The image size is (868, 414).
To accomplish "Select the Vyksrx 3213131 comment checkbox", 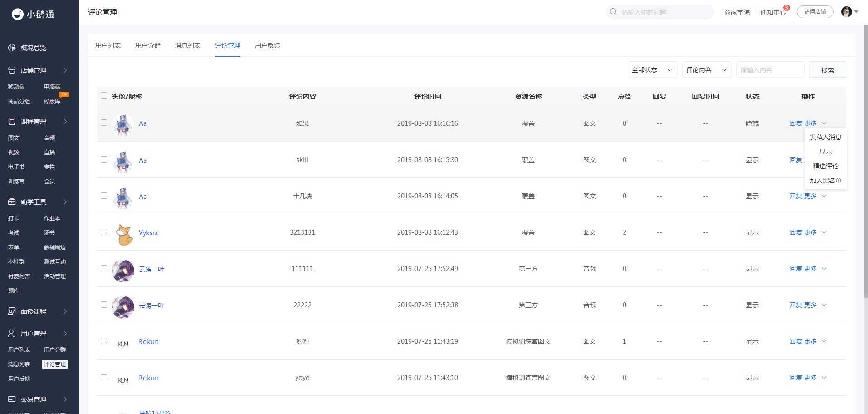I will tap(104, 232).
